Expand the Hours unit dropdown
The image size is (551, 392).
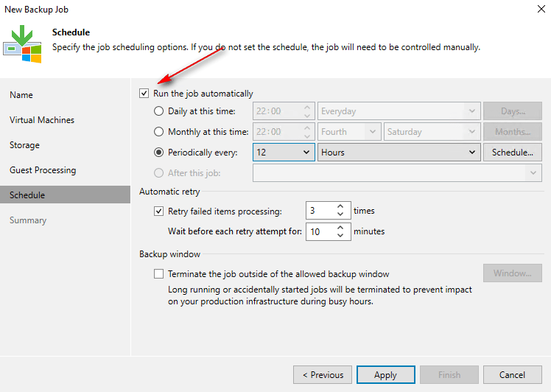pyautogui.click(x=472, y=153)
